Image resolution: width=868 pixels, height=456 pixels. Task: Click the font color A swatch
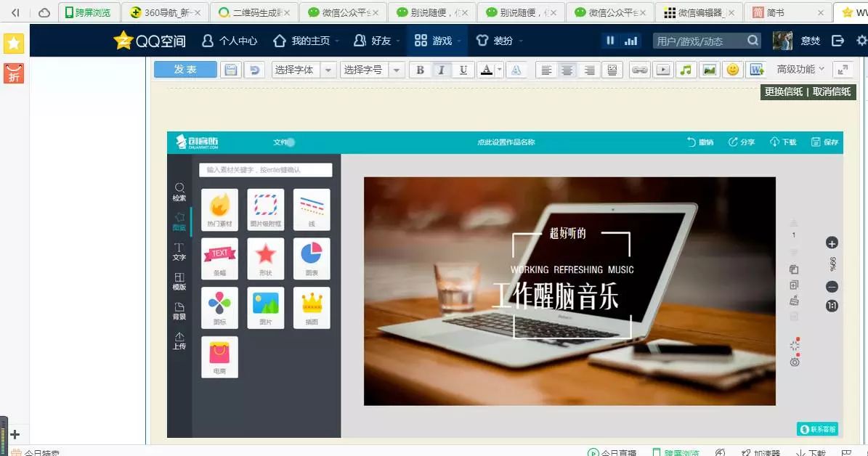click(486, 70)
